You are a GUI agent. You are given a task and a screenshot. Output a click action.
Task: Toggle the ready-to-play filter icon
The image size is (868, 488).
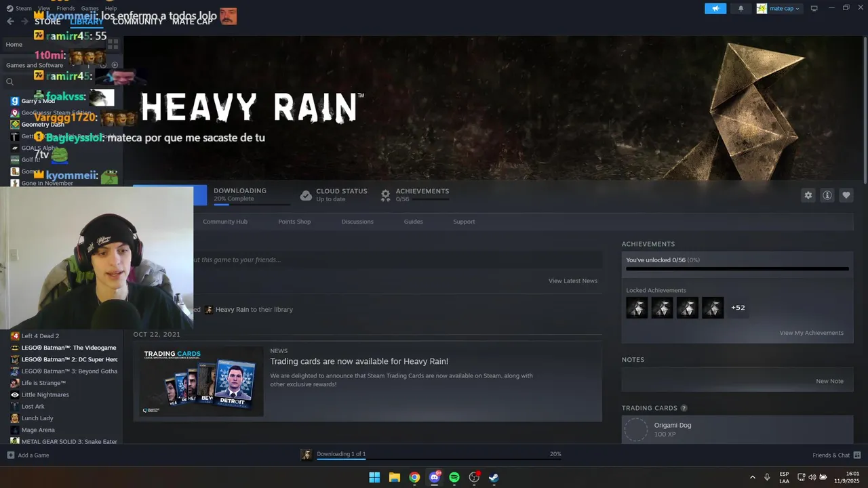[x=115, y=65]
